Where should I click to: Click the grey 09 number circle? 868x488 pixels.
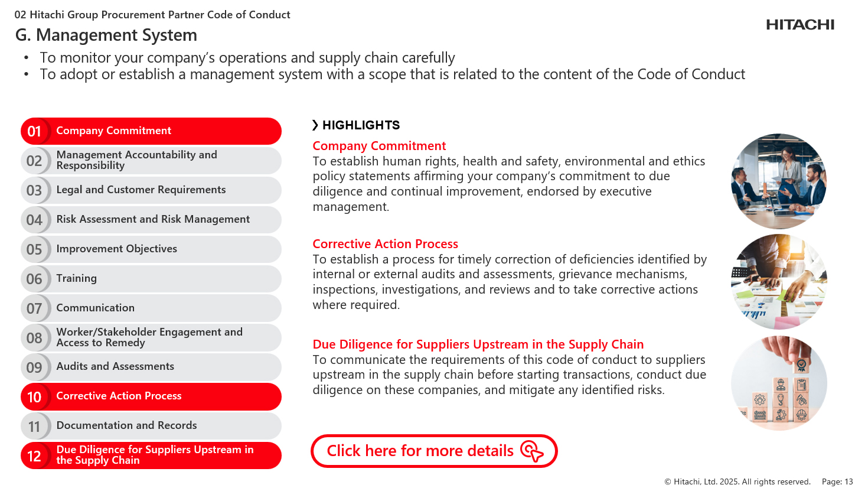tap(34, 367)
